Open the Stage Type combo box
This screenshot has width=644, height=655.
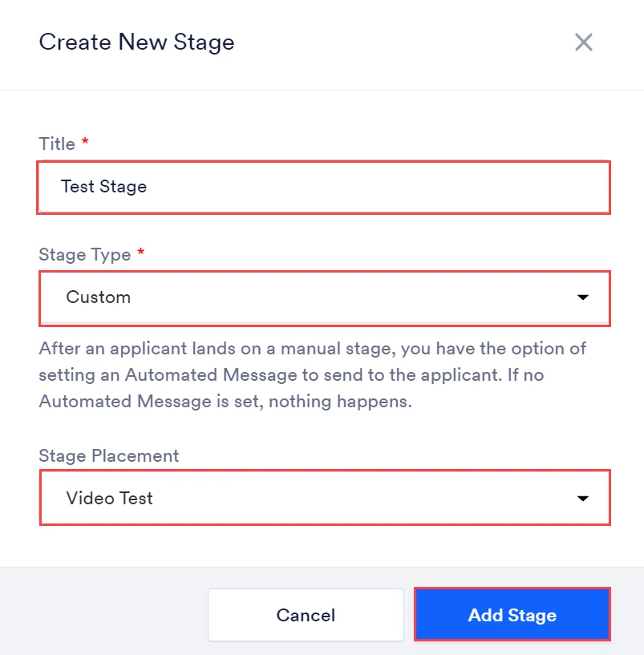(325, 298)
